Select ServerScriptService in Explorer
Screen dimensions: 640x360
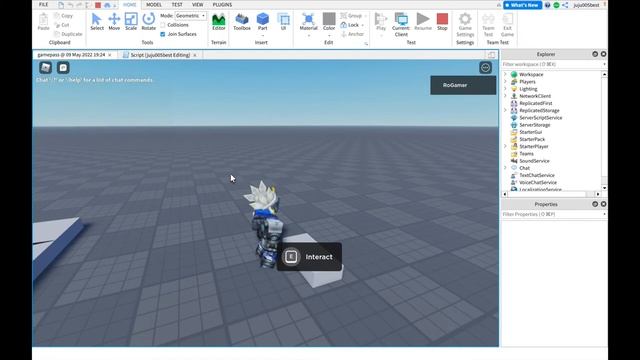(x=540, y=118)
